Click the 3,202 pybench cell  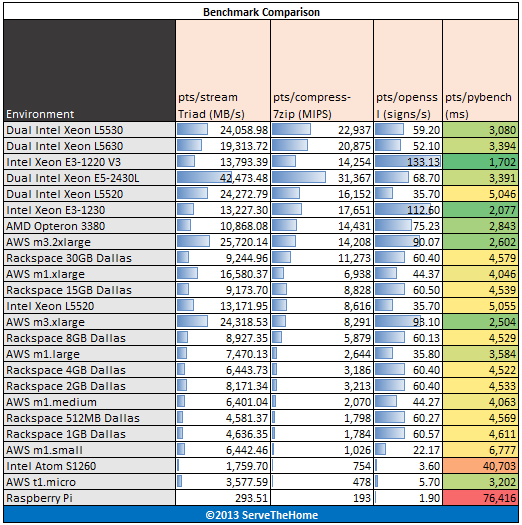point(480,482)
